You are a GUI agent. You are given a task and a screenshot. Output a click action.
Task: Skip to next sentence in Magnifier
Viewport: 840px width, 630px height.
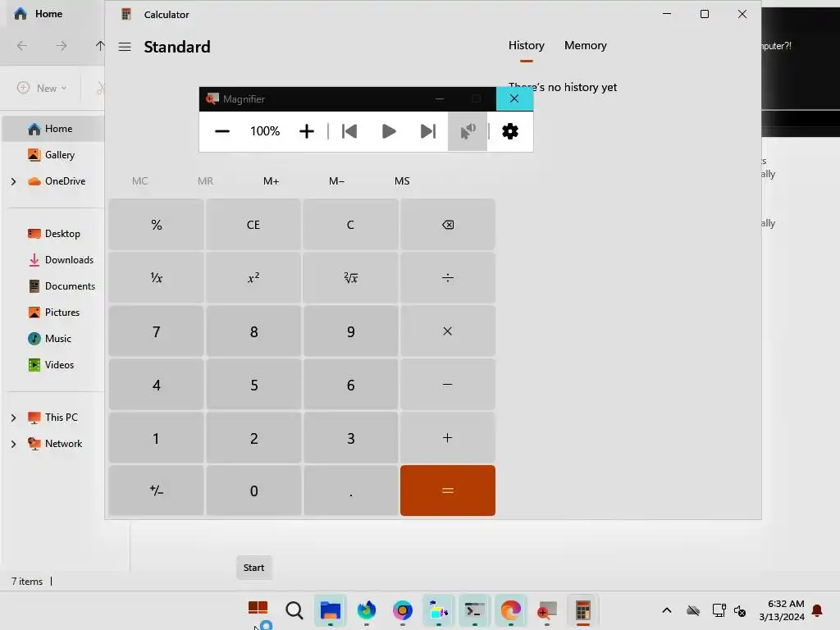tap(427, 131)
